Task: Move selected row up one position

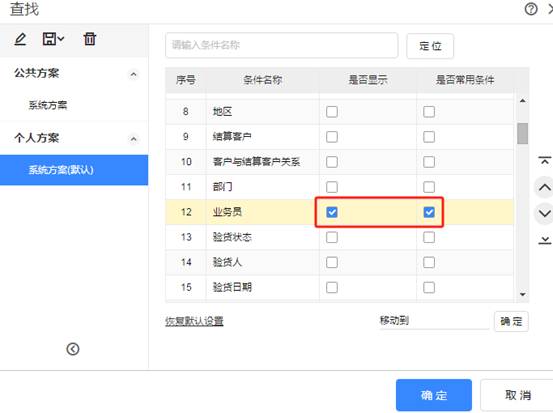Action: [545, 187]
